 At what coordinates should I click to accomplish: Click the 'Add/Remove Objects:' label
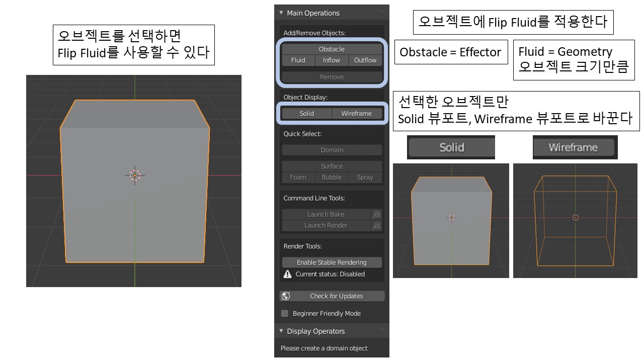(314, 33)
